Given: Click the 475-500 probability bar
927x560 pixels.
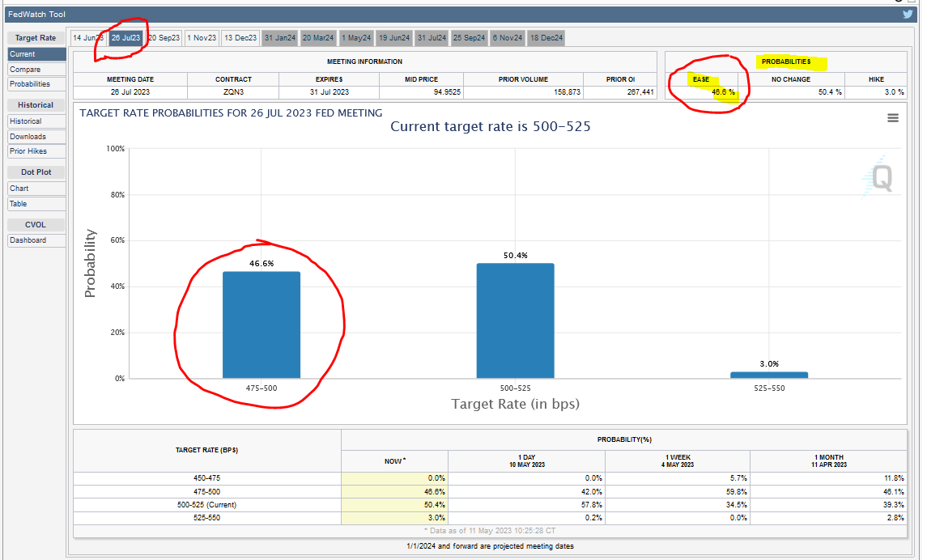Looking at the screenshot, I should (x=262, y=325).
